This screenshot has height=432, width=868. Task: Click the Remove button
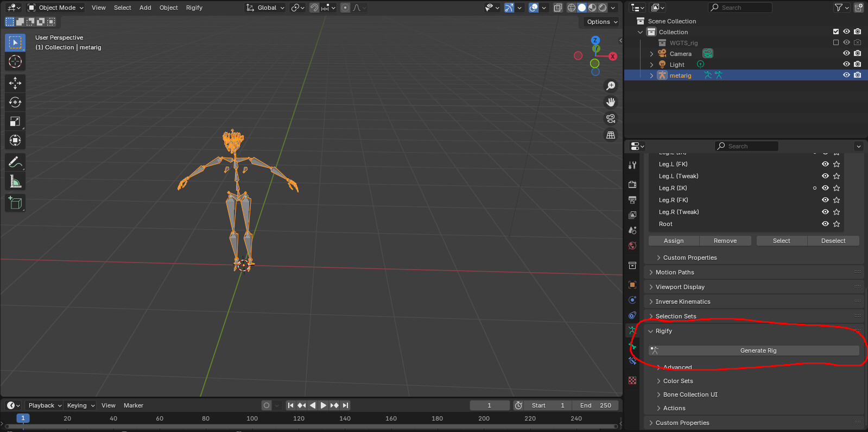coord(725,241)
